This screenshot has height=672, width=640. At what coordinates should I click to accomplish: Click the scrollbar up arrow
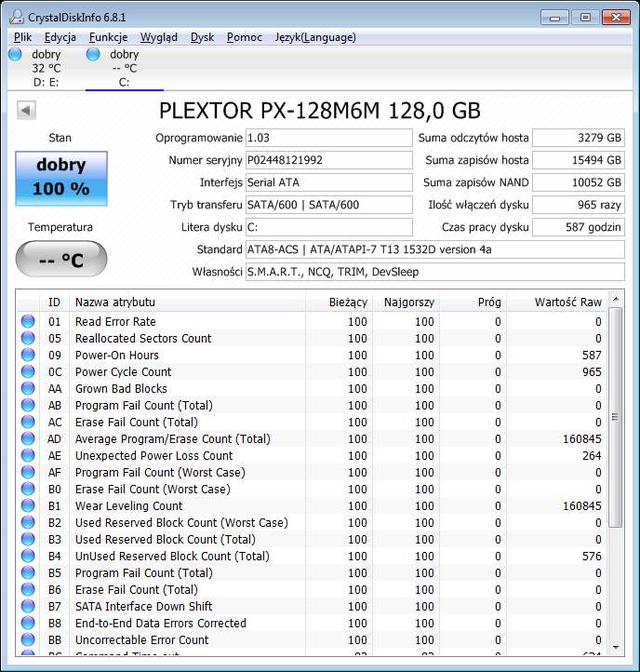tap(616, 299)
